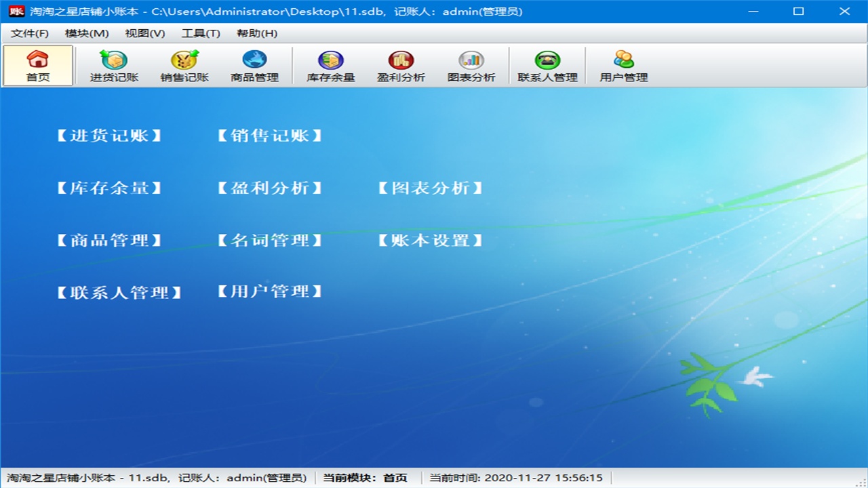Open 联系人管理 from the toolbar
The image size is (868, 488).
pyautogui.click(x=547, y=65)
